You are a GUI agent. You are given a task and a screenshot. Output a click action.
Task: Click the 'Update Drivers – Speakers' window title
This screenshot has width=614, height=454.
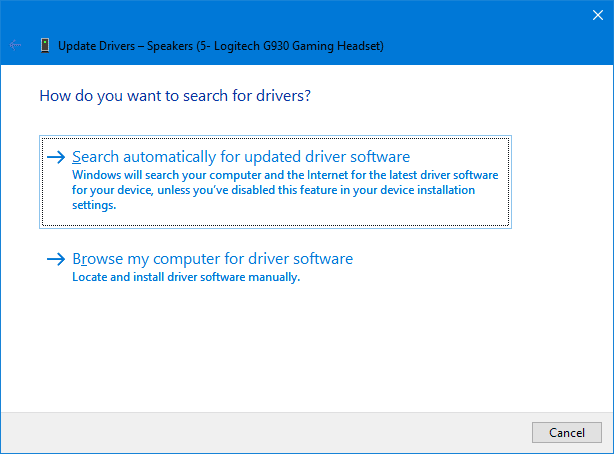(221, 46)
